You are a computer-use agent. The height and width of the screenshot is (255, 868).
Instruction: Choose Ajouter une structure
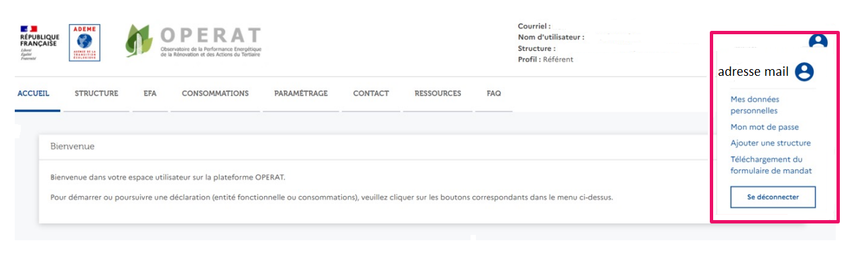click(x=771, y=143)
